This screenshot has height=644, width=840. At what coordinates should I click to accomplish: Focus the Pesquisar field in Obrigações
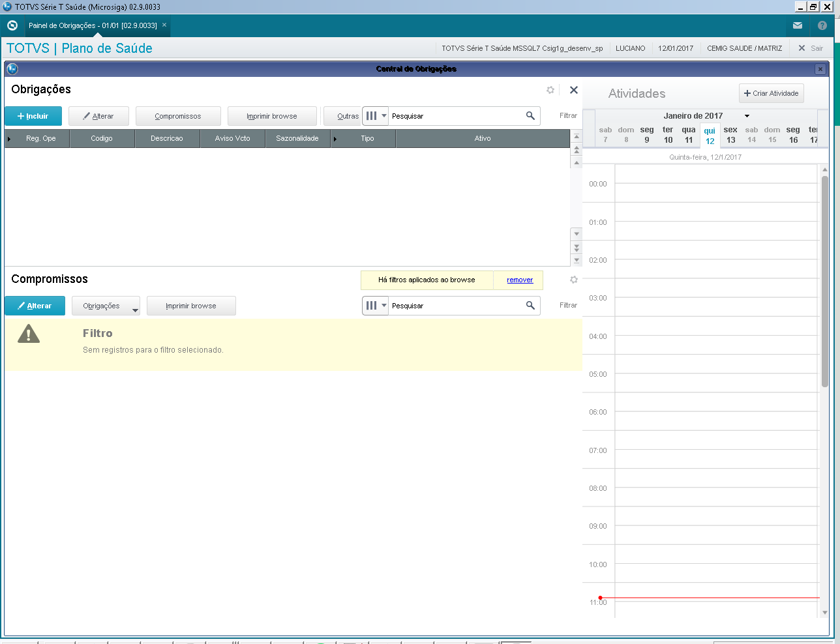point(457,116)
